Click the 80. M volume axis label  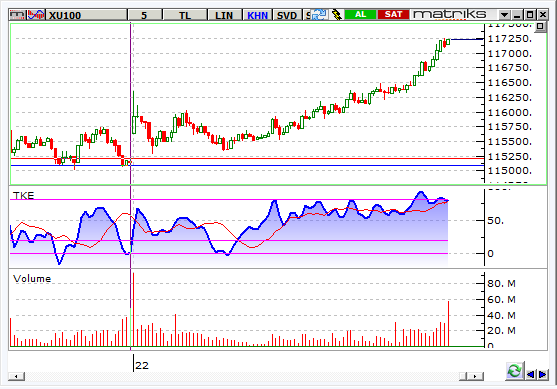click(x=501, y=283)
